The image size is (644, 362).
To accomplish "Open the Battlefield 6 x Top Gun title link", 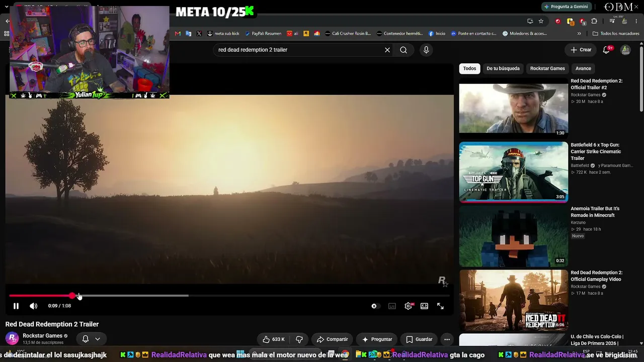I will point(596,151).
